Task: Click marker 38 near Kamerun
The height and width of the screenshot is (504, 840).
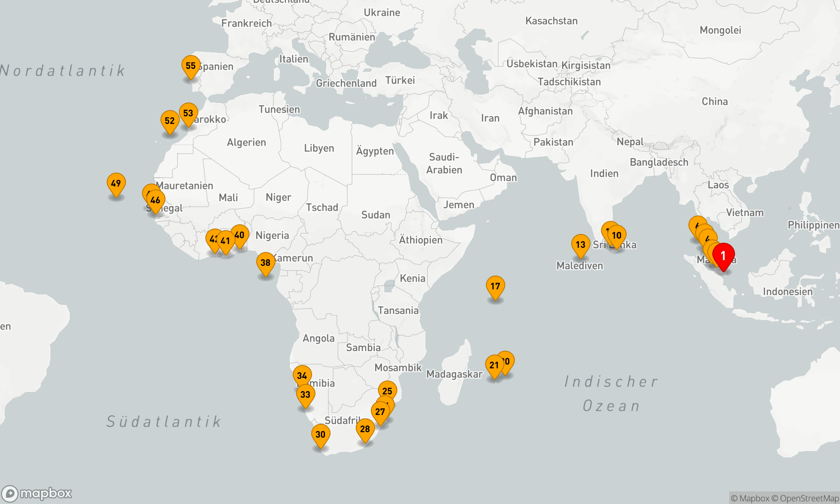Action: (265, 263)
